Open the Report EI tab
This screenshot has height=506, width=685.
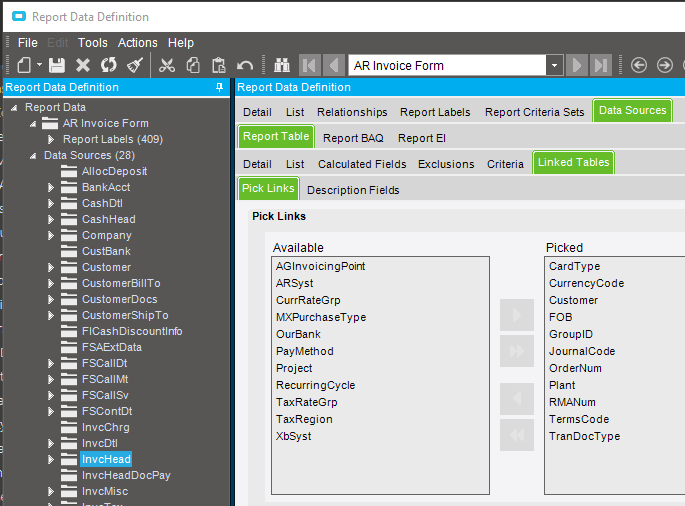point(422,138)
